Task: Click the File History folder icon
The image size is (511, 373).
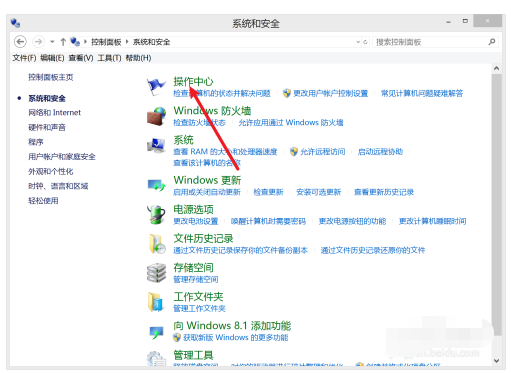Action: [157, 244]
